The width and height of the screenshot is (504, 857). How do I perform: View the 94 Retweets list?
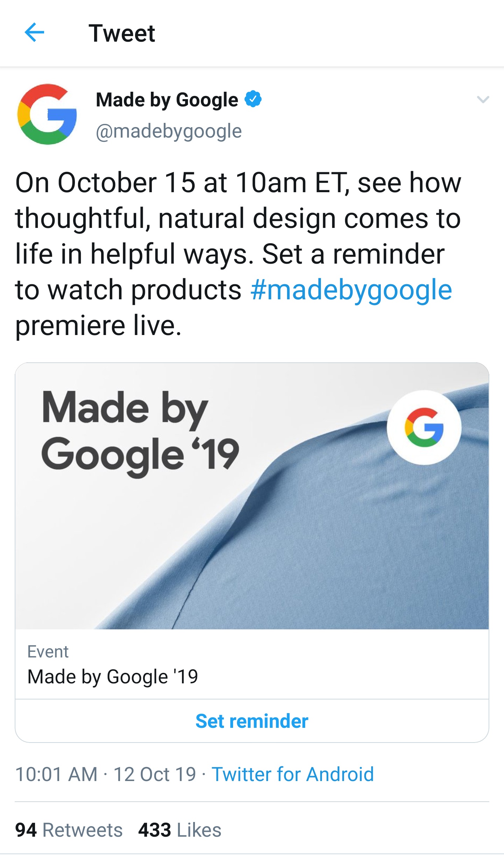tap(69, 830)
